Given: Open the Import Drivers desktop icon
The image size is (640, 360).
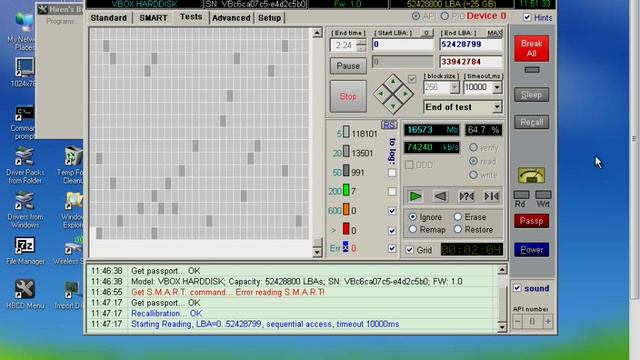Looking at the screenshot, I should pos(70,295).
